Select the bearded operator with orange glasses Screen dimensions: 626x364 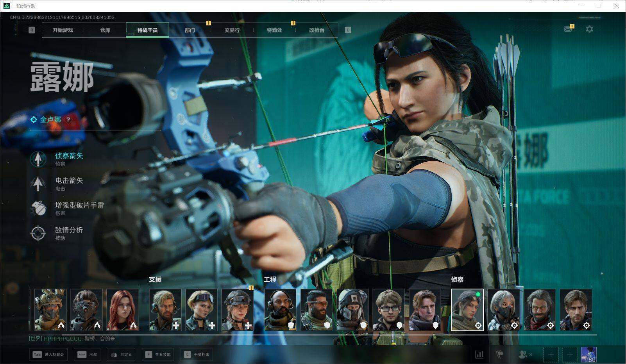317,310
